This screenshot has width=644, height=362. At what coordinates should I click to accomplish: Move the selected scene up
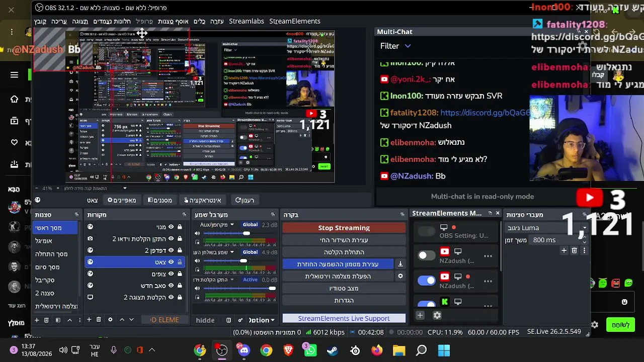[x=69, y=320]
